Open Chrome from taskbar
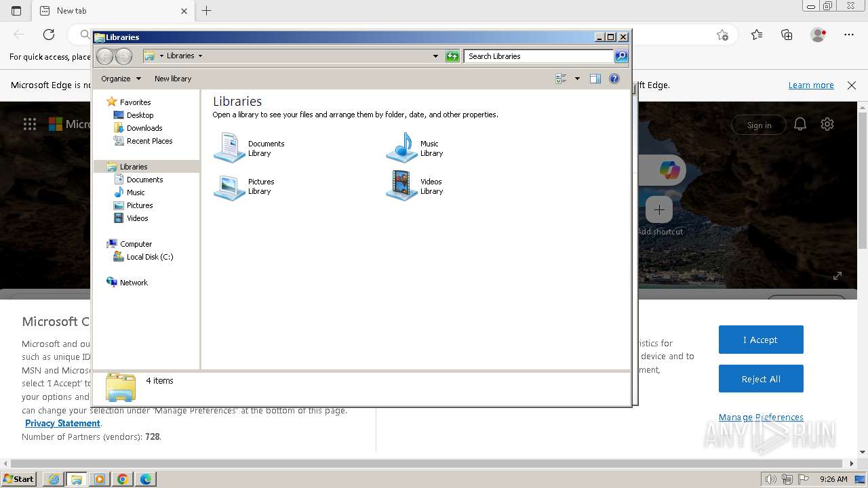The image size is (868, 488). 123,479
